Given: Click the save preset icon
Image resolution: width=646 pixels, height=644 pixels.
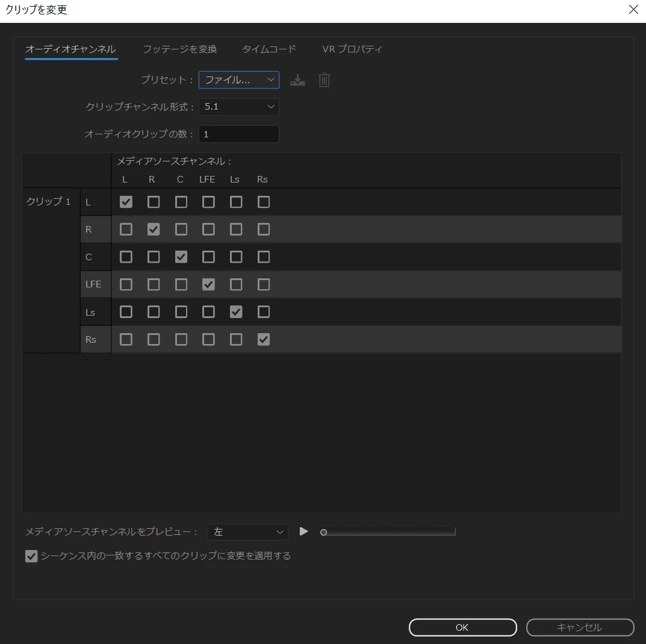Looking at the screenshot, I should click(x=297, y=80).
